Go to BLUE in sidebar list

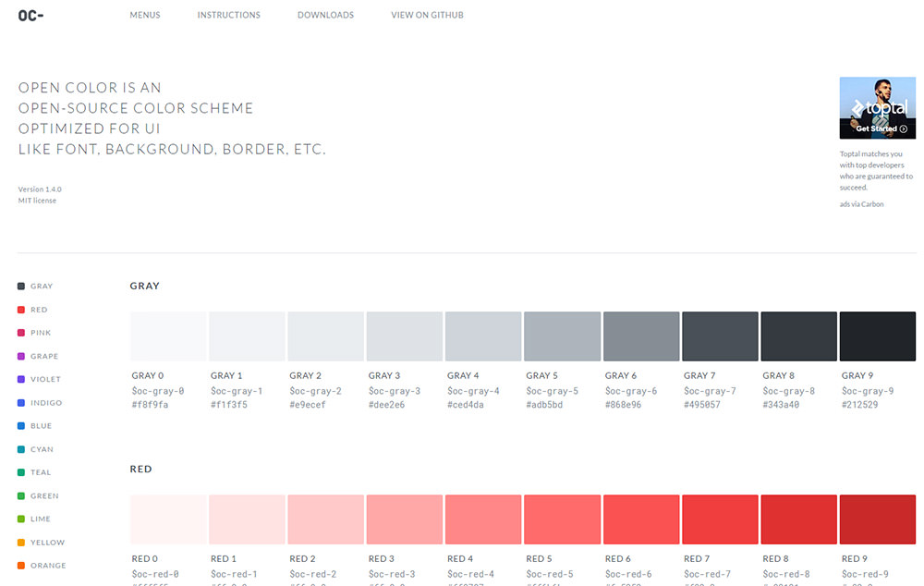[x=42, y=426]
